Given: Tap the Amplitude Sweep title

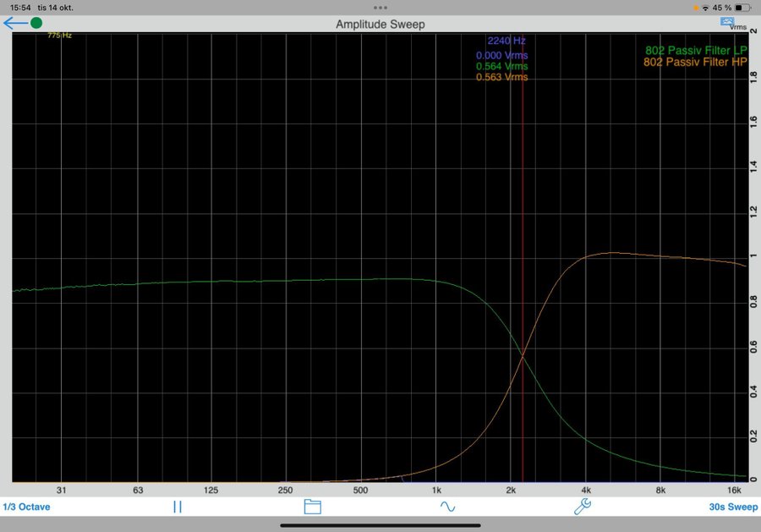Looking at the screenshot, I should (x=380, y=24).
